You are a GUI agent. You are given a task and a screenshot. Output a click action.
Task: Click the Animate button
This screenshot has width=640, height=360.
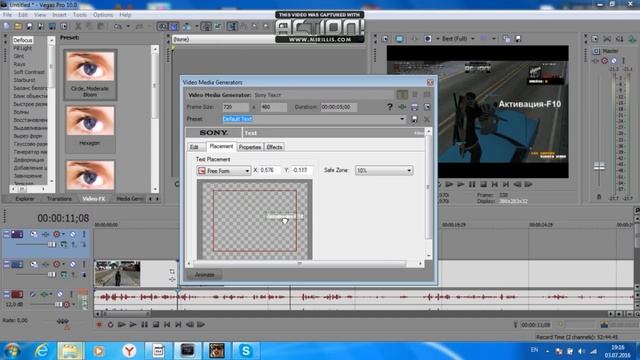coord(204,275)
